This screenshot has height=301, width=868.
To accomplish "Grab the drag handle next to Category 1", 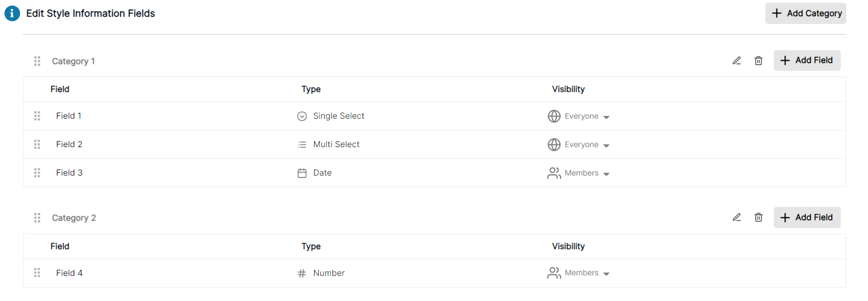I will click(37, 61).
